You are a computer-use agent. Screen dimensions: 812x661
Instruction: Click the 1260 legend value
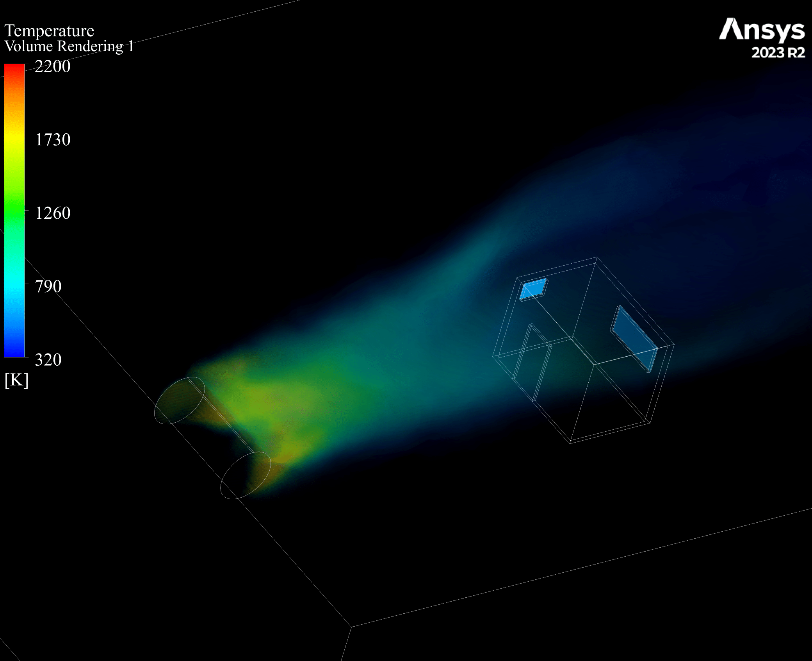click(x=53, y=213)
